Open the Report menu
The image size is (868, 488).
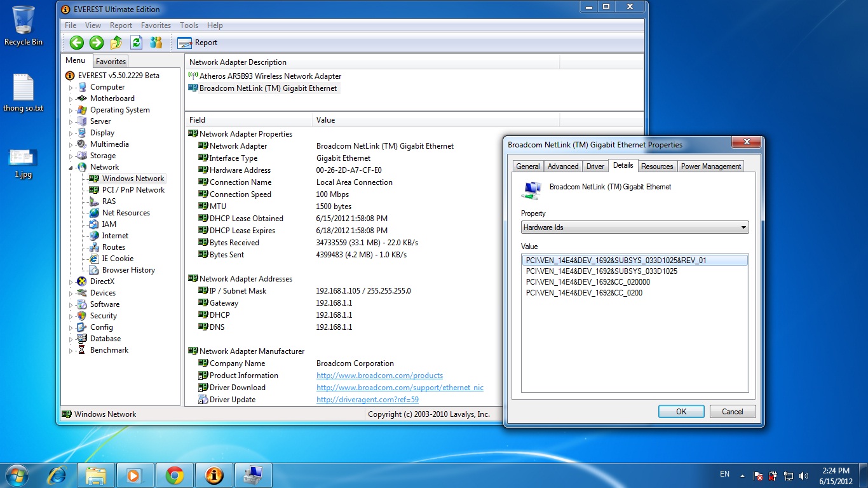coord(121,25)
